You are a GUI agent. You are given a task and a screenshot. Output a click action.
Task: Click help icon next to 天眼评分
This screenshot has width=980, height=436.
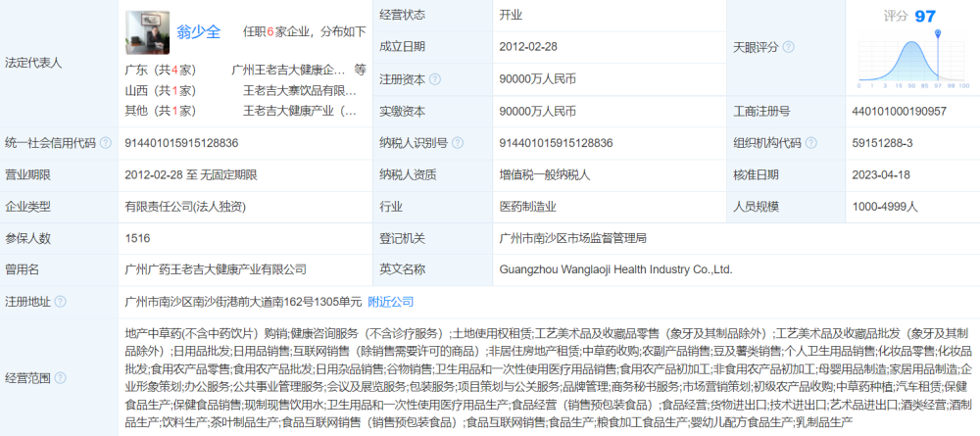point(789,47)
